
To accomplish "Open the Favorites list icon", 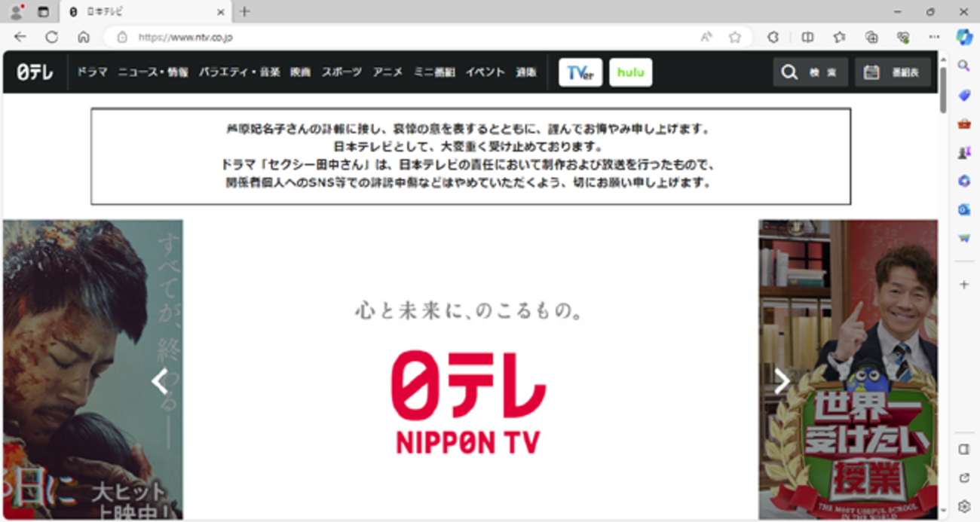I will click(x=839, y=37).
